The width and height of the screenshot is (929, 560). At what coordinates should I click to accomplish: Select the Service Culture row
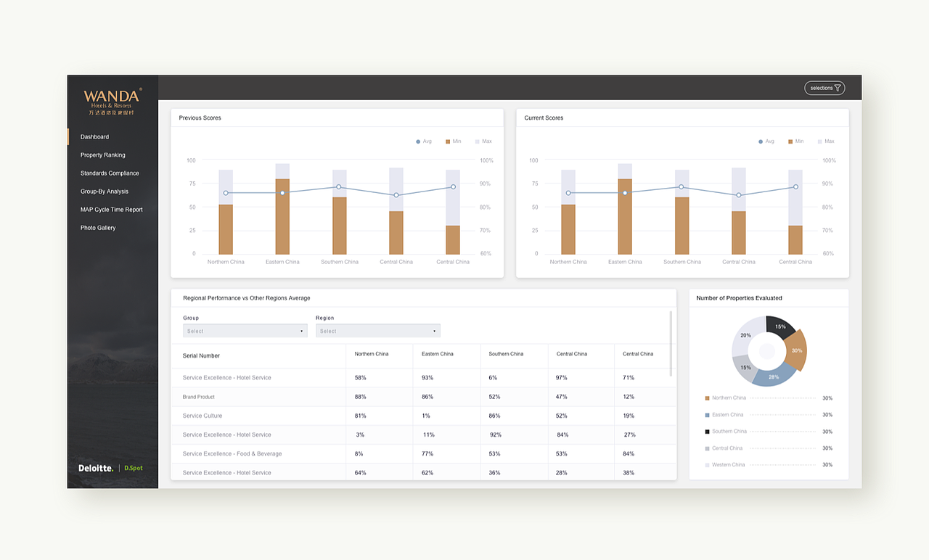pos(423,416)
